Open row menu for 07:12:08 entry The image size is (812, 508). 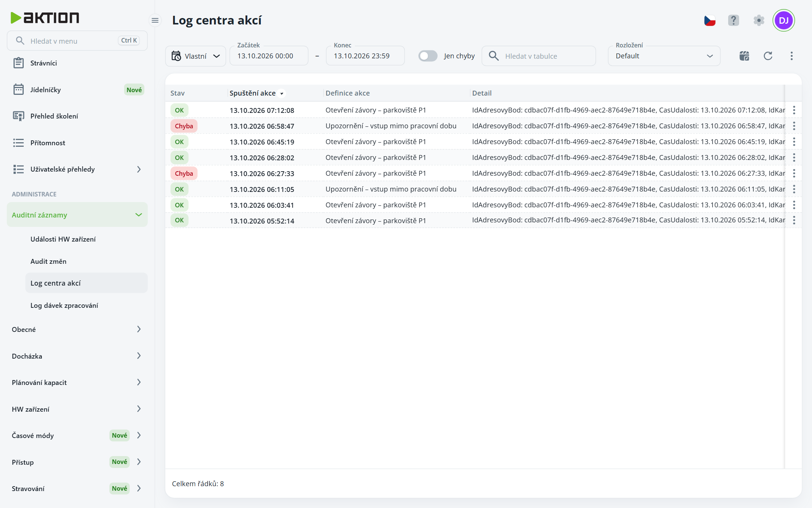[794, 110]
